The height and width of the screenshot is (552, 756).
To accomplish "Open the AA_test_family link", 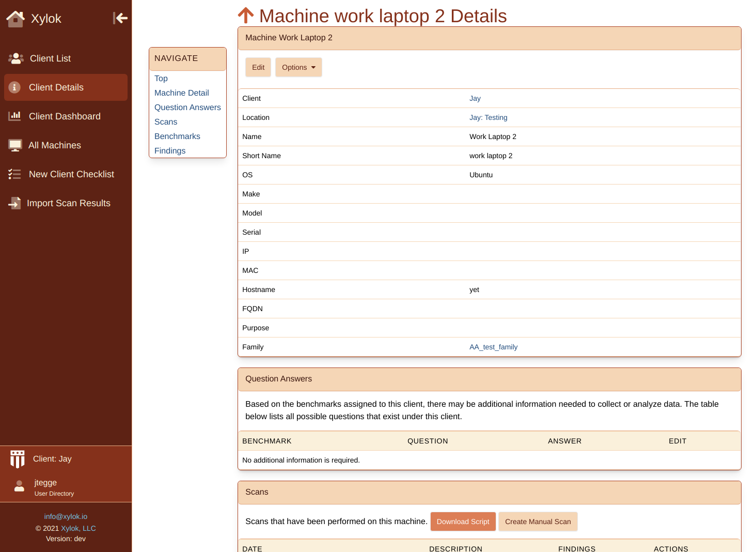I will [494, 347].
